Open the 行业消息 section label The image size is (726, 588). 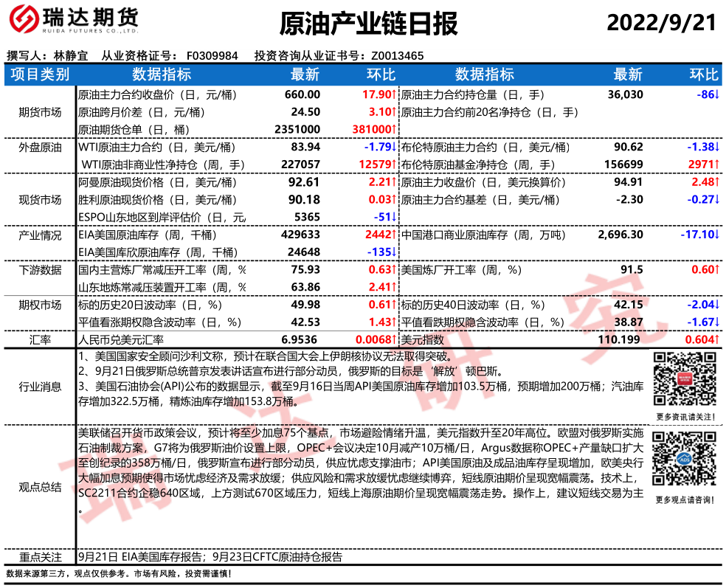(40, 386)
